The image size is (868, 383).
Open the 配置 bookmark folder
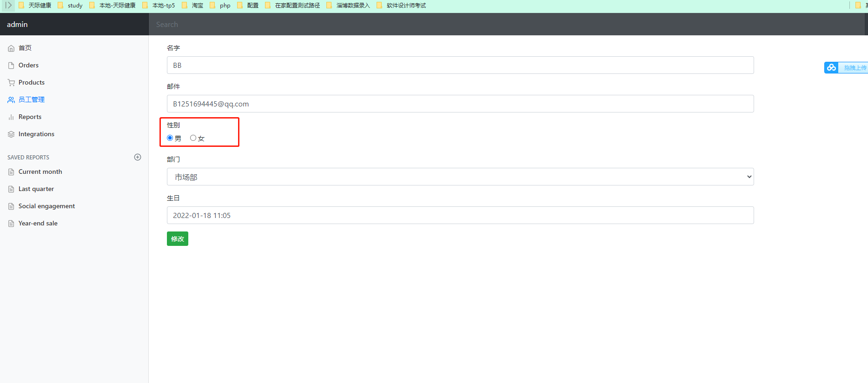(x=247, y=6)
